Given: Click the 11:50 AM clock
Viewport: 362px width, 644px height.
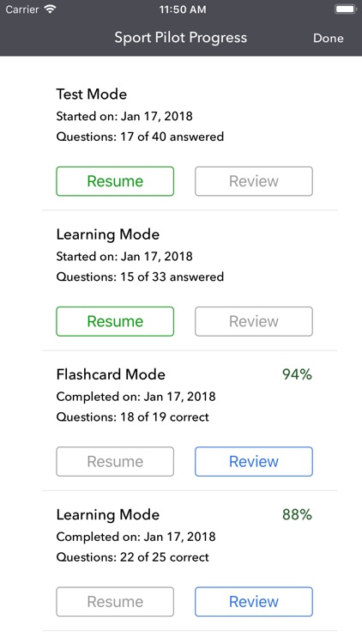Looking at the screenshot, I should (183, 9).
